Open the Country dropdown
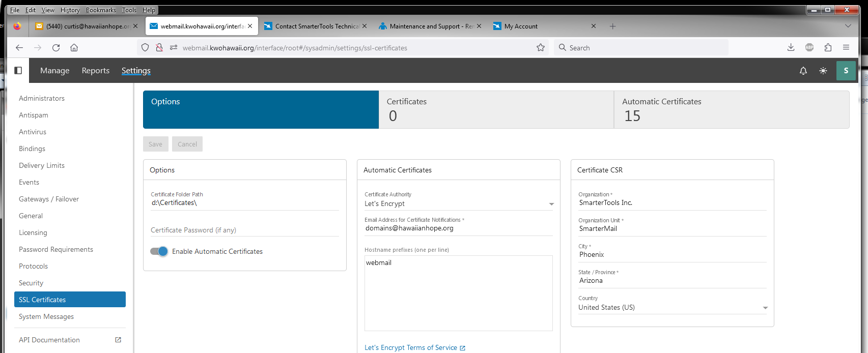The width and height of the screenshot is (868, 353). 765,308
